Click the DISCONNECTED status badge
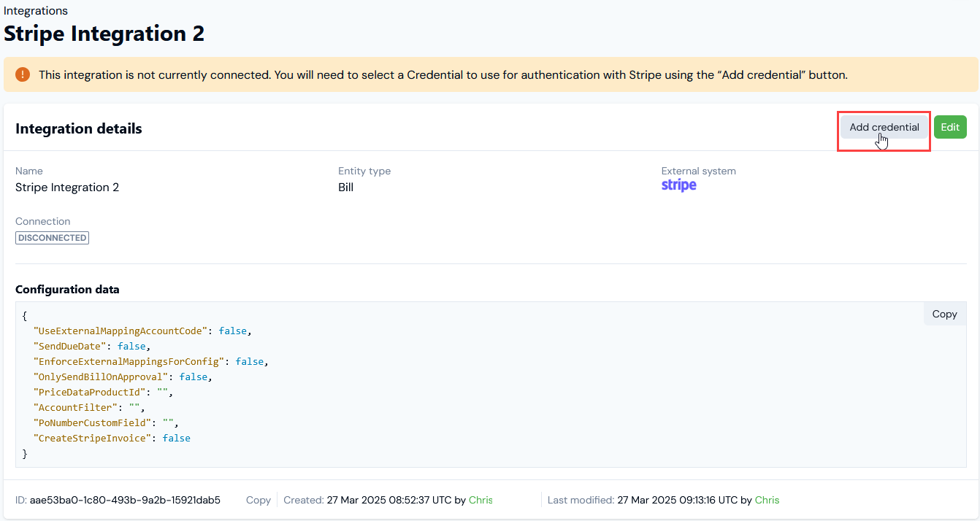 [x=52, y=238]
